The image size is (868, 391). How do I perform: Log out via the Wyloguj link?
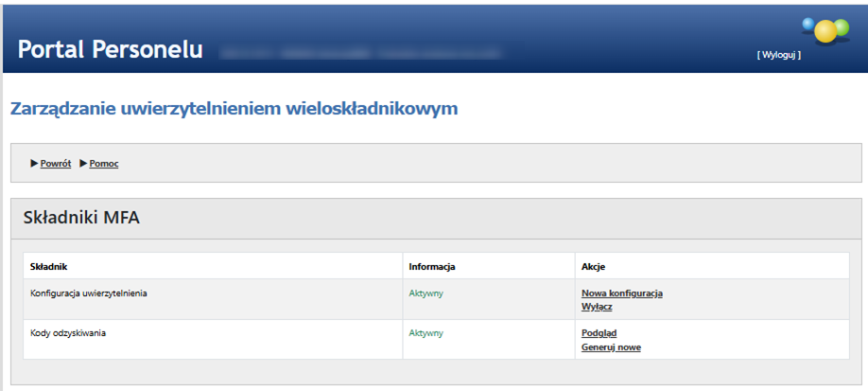click(778, 55)
